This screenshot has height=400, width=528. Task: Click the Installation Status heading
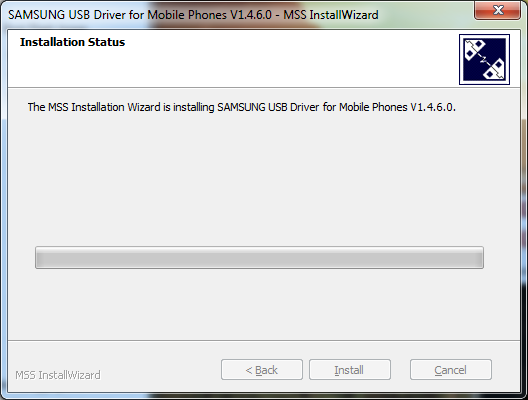tap(72, 42)
